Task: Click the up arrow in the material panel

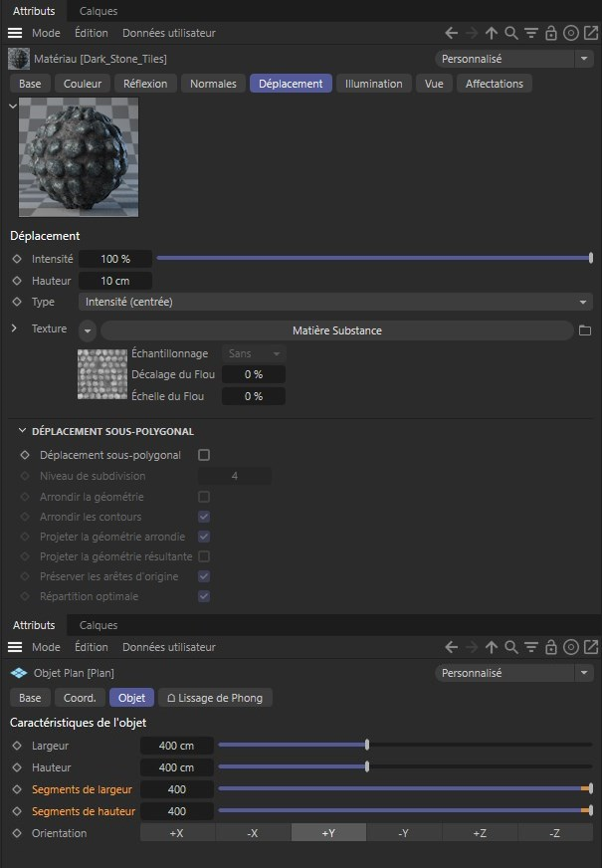Action: 491,33
